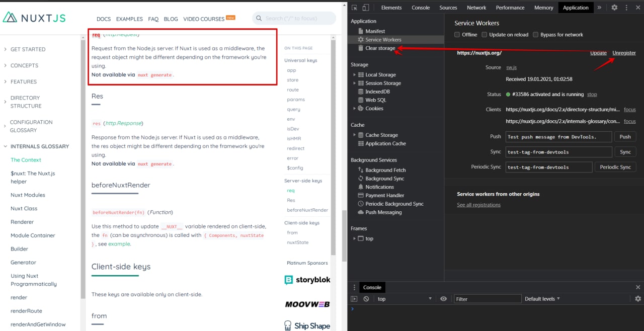This screenshot has height=331, width=644.
Task: Collapse INTERNALS GLOSSARY section
Action: tap(36, 146)
